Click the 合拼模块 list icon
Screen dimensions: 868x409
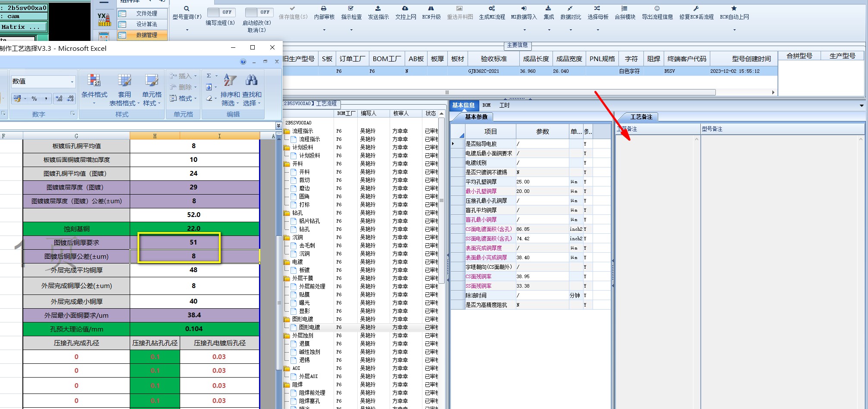(x=624, y=9)
